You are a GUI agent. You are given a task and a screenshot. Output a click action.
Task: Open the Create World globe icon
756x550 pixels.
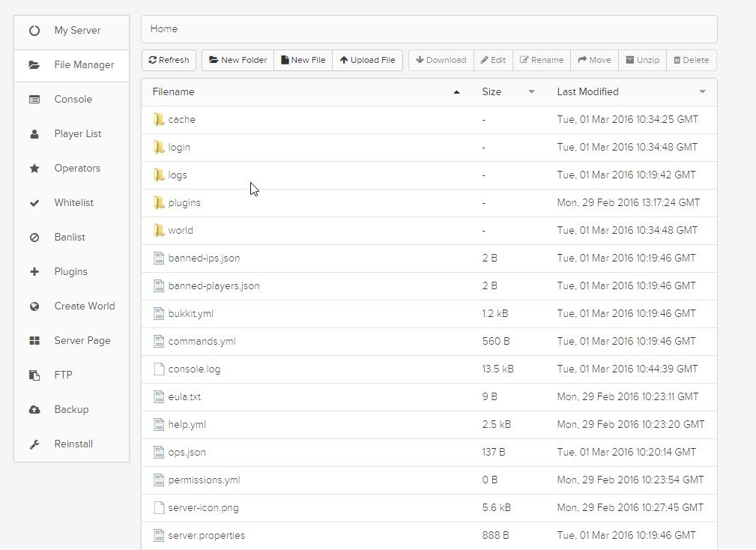[34, 306]
